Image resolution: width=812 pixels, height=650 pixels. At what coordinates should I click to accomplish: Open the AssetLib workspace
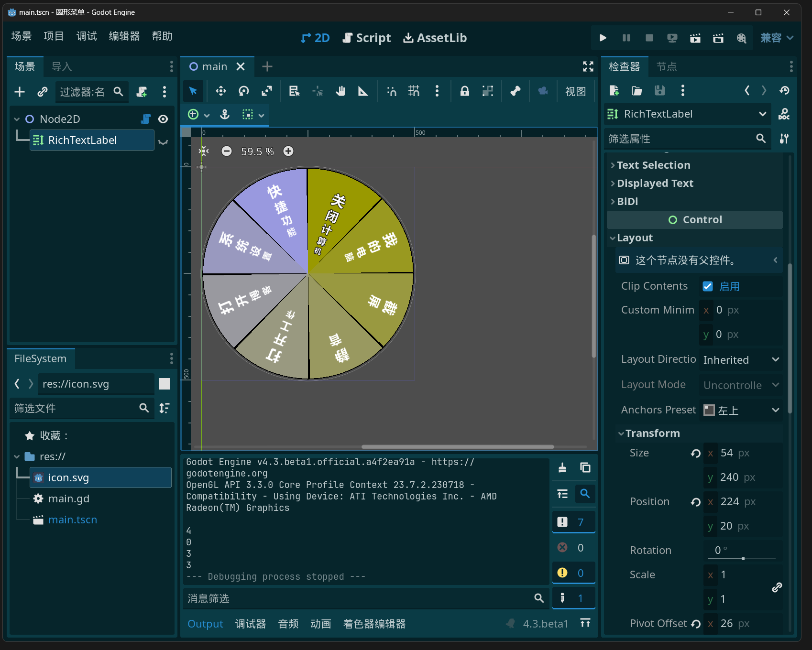435,38
